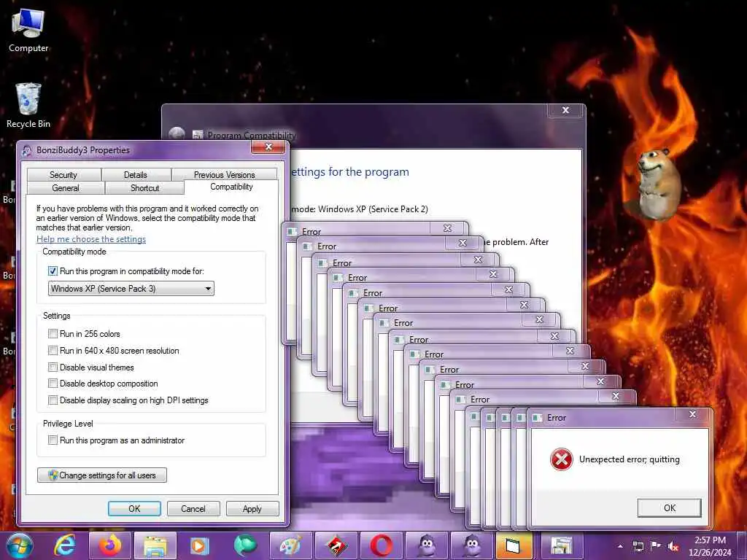Close the frontmost Error dialog with its X
Image resolution: width=747 pixels, height=560 pixels.
pyautogui.click(x=693, y=414)
